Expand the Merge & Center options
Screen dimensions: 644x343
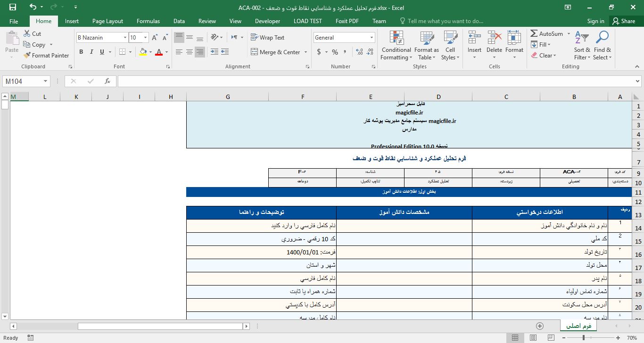305,52
